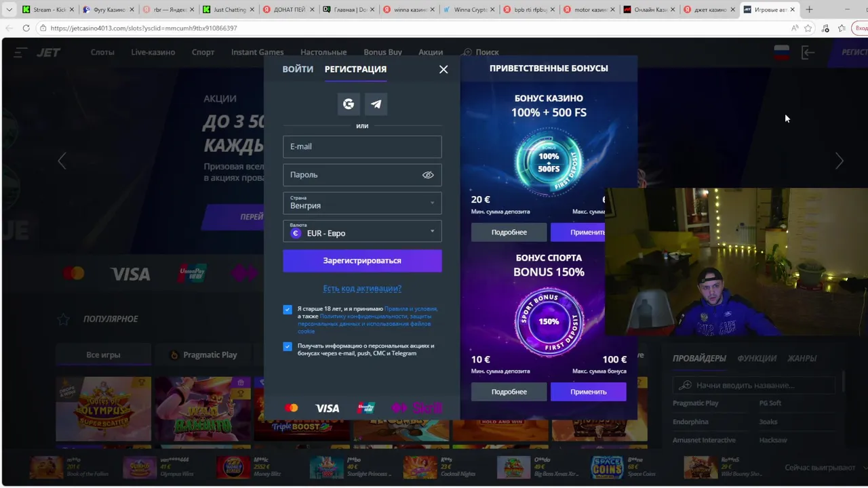Screen dimensions: 868x488
Task: Open the Страна country dropdown
Action: click(362, 203)
